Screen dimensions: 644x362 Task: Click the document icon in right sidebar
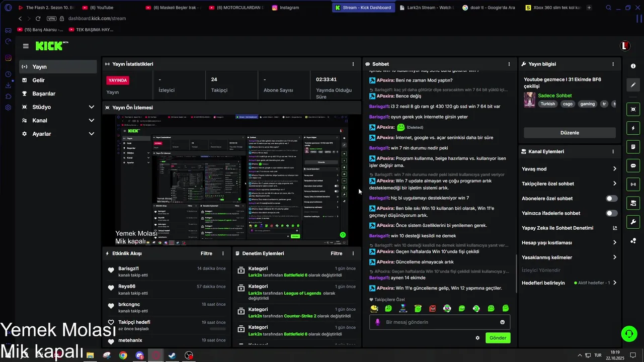pos(633,147)
